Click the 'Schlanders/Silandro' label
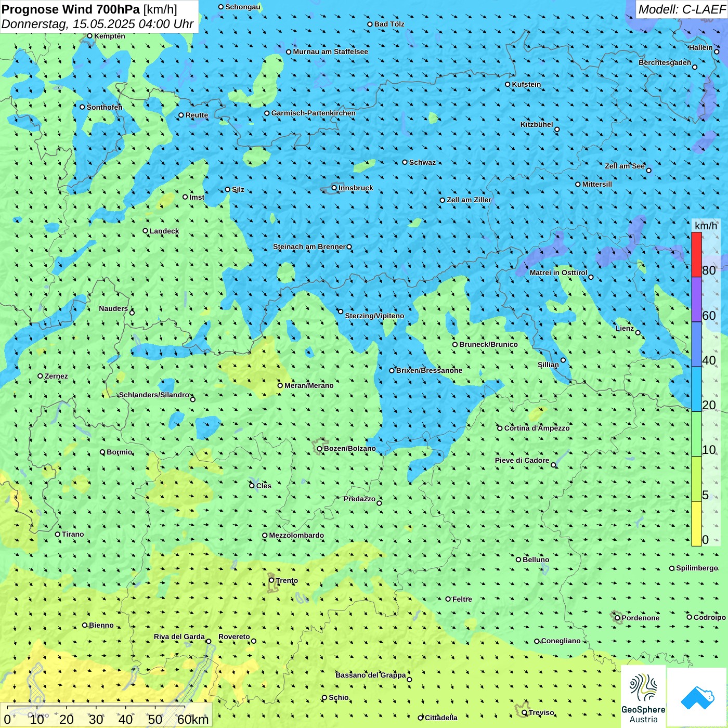This screenshot has height=728, width=728. (154, 395)
